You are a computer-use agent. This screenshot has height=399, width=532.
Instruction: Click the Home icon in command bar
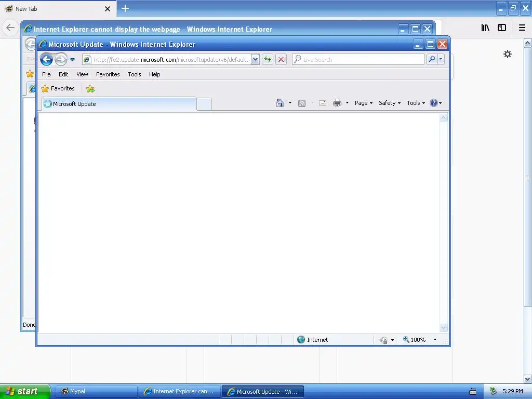click(x=280, y=103)
